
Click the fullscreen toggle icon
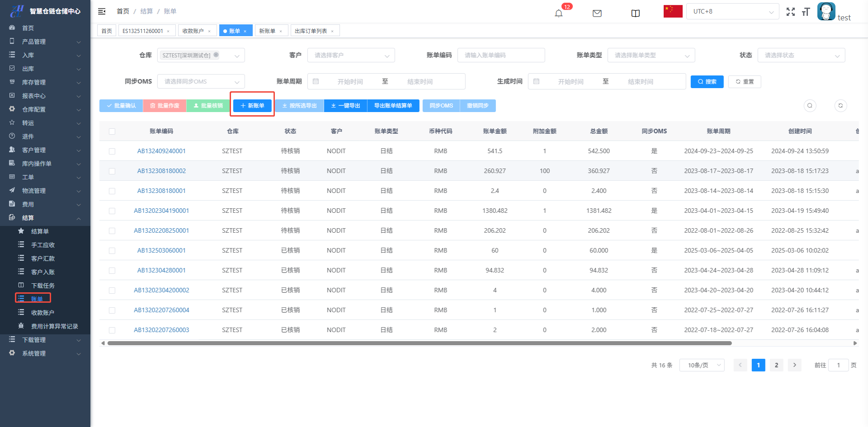(x=790, y=12)
